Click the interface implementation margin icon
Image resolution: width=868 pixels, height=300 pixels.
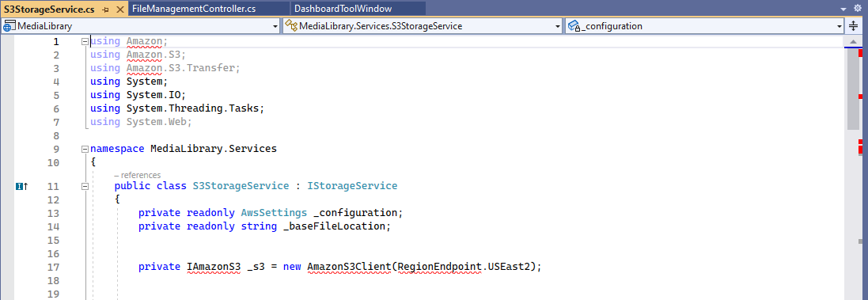[21, 187]
